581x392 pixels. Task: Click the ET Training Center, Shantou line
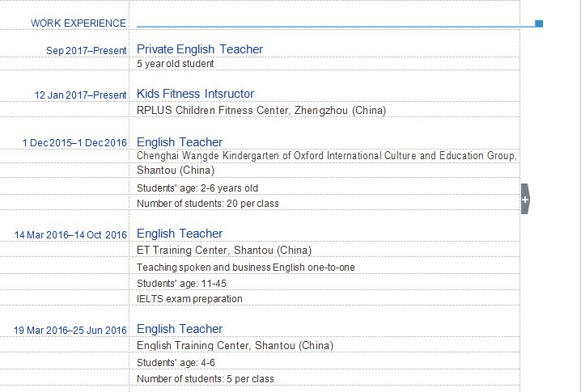[224, 251]
